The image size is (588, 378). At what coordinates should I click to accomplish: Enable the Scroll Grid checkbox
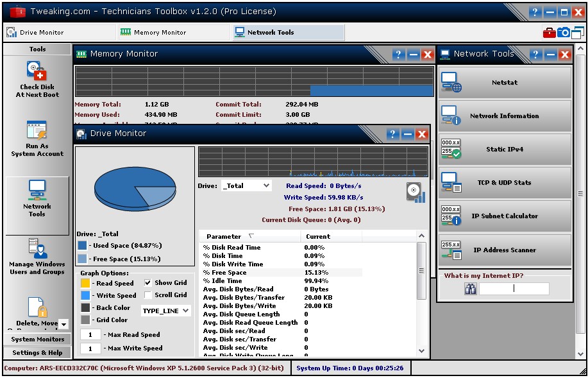[x=147, y=295]
